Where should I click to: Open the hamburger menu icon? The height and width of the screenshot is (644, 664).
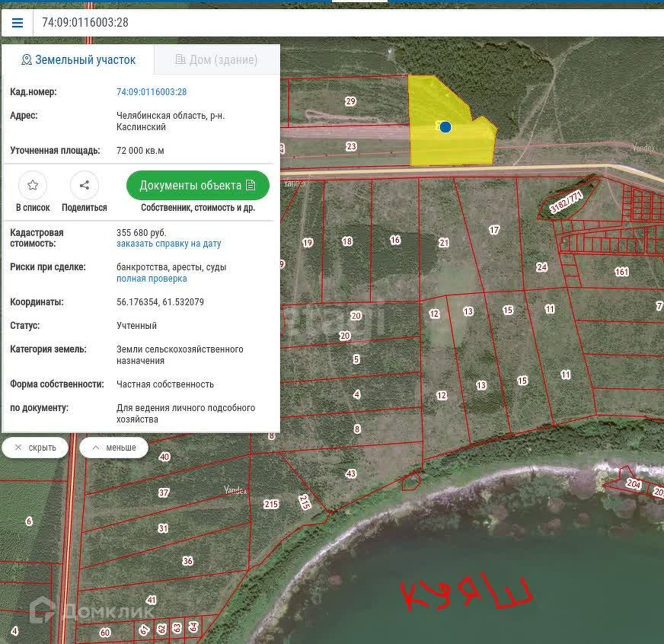click(x=17, y=23)
